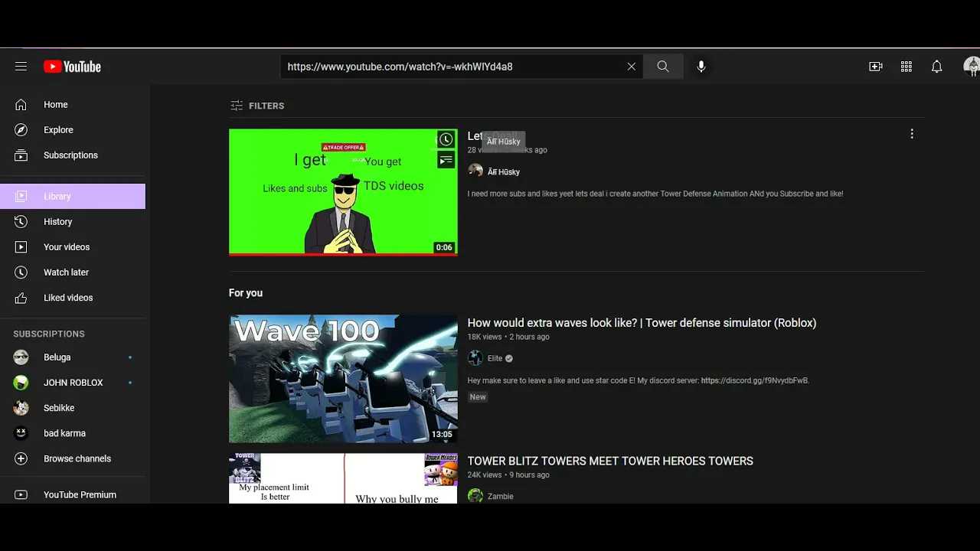Image resolution: width=980 pixels, height=551 pixels.
Task: Open JOHN ROBLOX channel subscription
Action: 73,383
